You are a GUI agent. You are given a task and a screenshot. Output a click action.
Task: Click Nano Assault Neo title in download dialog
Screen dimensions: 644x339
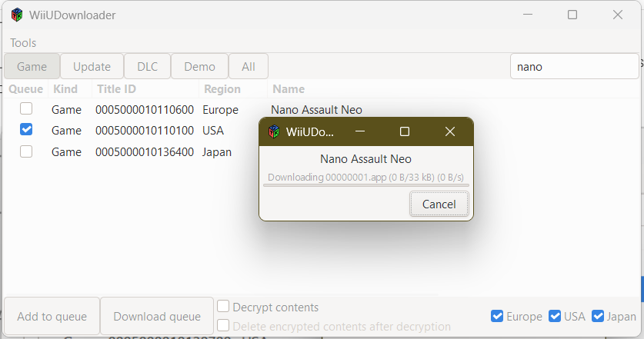(x=365, y=159)
